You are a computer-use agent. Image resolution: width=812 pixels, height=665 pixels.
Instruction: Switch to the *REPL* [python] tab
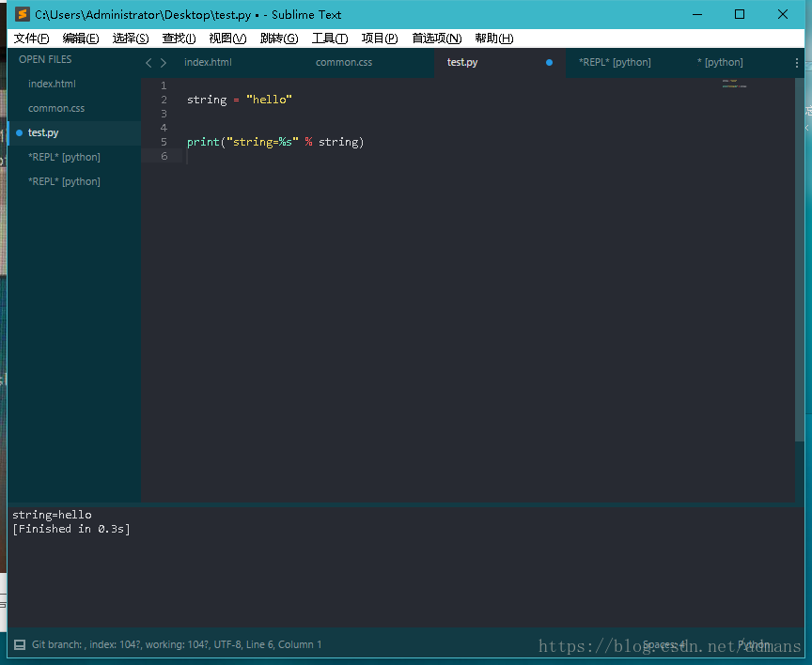(615, 62)
